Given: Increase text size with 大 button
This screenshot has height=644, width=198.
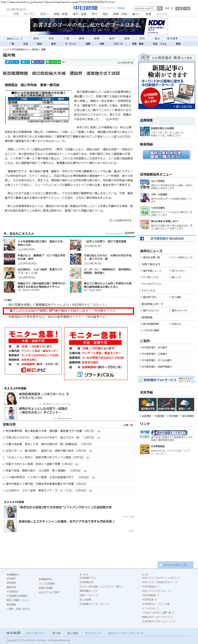Looking at the screenshot, I should click(179, 9).
